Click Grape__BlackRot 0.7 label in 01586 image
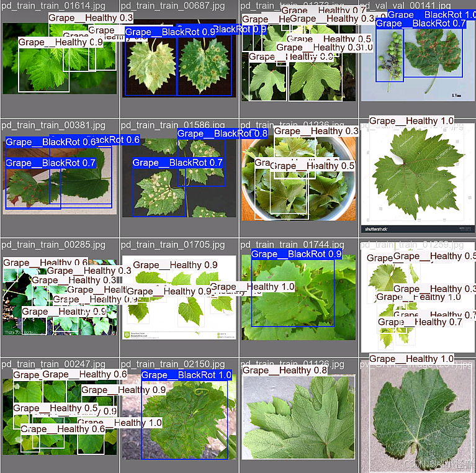 (x=177, y=163)
